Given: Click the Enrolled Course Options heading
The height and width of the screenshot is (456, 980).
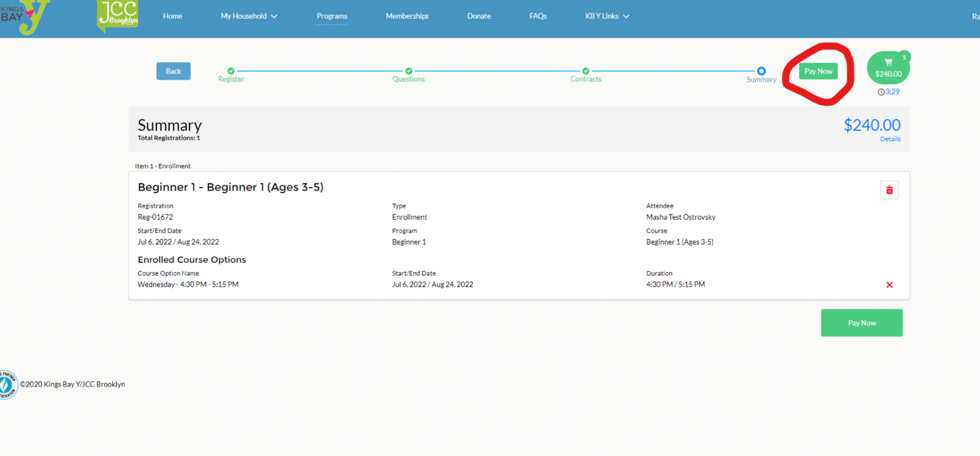Looking at the screenshot, I should pos(192,260).
